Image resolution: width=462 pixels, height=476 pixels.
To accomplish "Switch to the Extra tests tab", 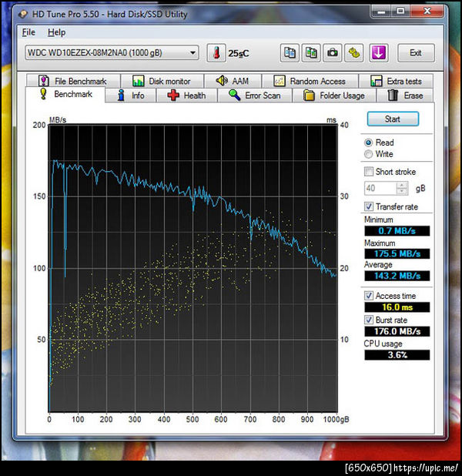I will pos(396,81).
